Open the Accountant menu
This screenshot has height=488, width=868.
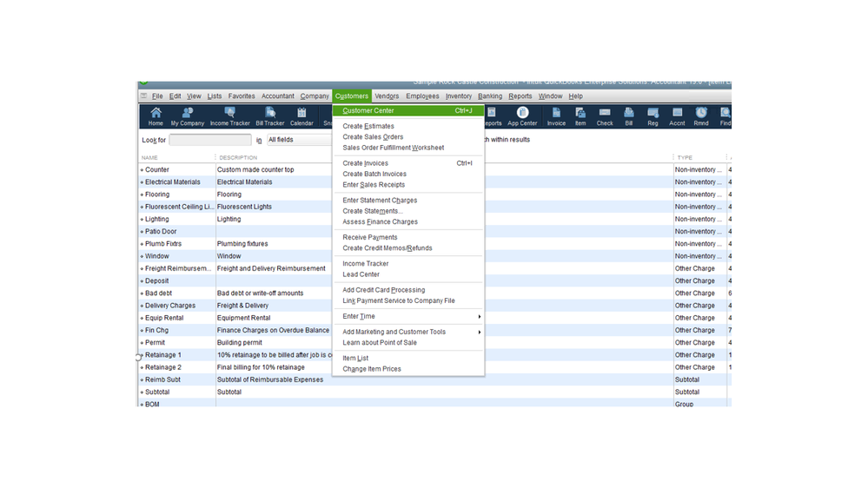[277, 96]
